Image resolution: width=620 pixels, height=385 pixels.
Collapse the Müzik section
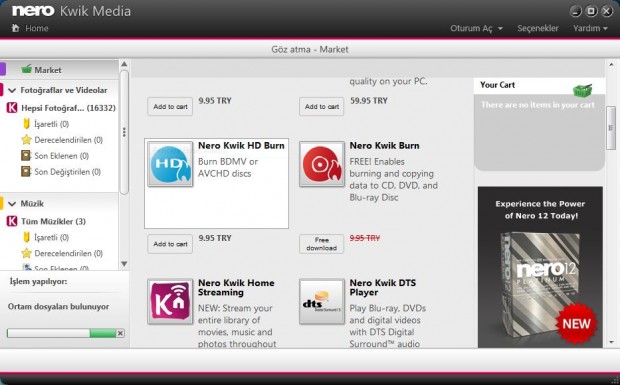(x=12, y=204)
